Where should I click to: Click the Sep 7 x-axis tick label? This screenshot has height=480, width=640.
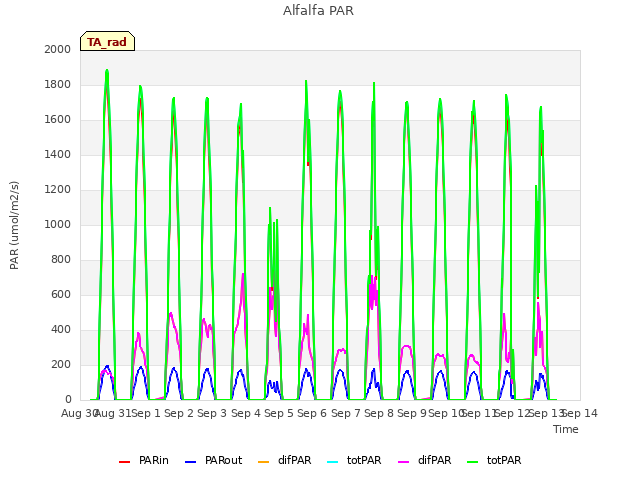(x=346, y=413)
